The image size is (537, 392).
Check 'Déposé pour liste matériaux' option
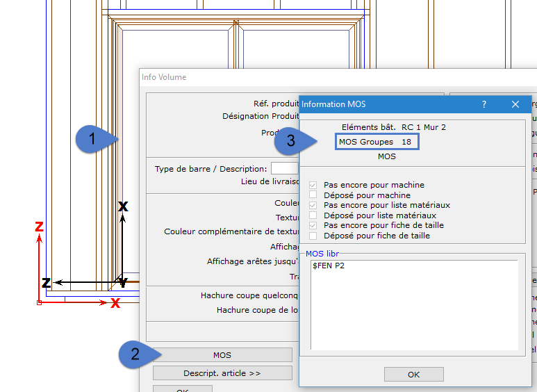click(314, 215)
